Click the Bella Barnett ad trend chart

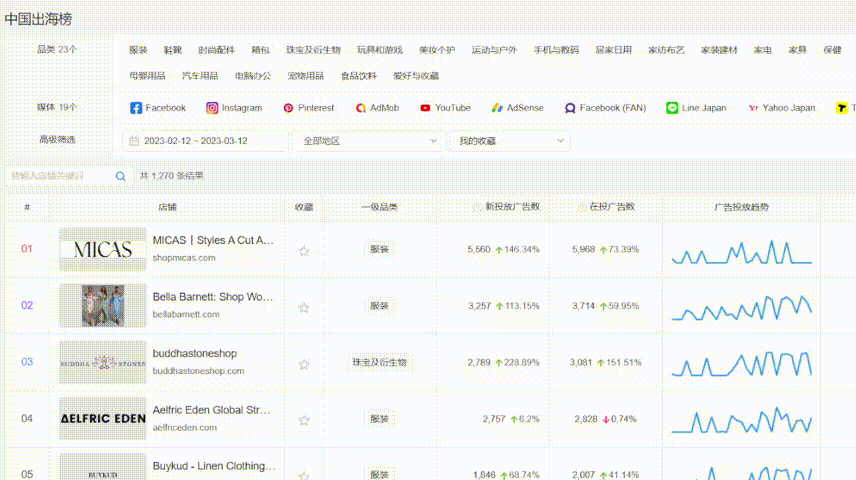pyautogui.click(x=741, y=309)
